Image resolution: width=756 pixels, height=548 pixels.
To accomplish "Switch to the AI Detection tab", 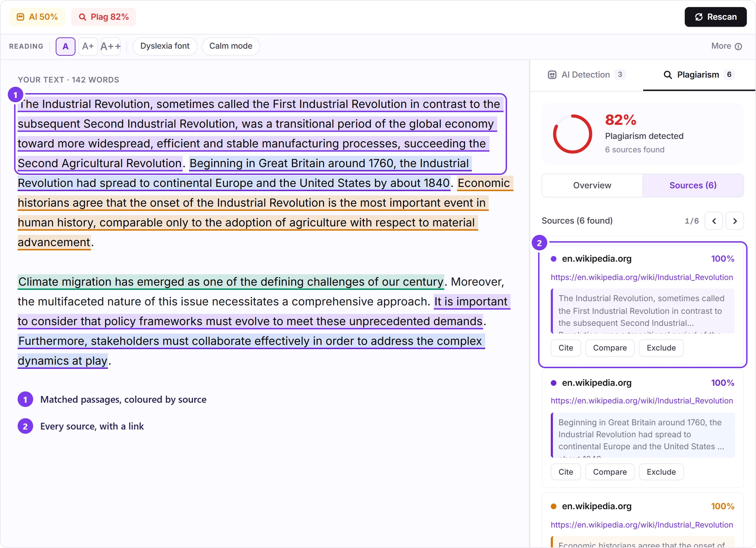I will point(586,75).
